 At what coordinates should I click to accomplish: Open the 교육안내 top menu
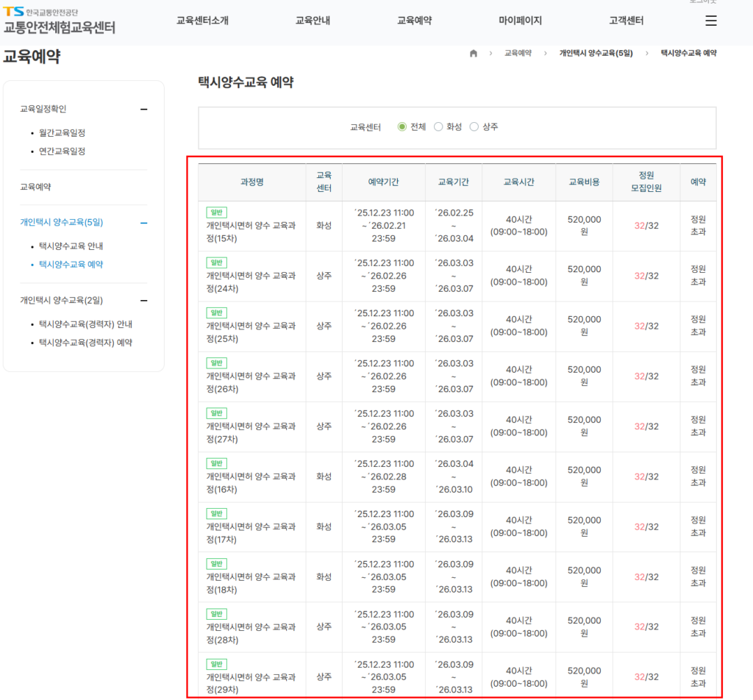click(x=313, y=21)
